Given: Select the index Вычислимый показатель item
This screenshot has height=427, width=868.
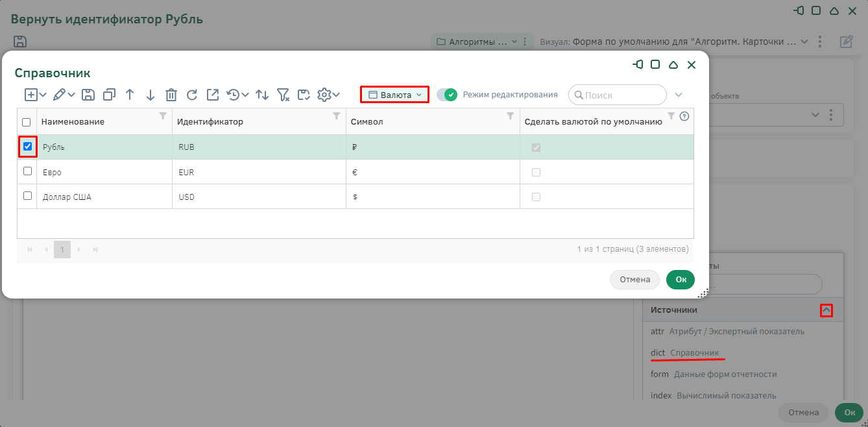Looking at the screenshot, I should [x=713, y=395].
